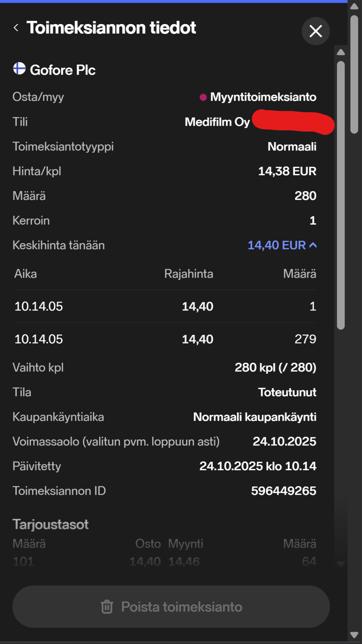Viewport: 362px width, 644px height.
Task: Click the Aika column header
Action: (x=26, y=274)
